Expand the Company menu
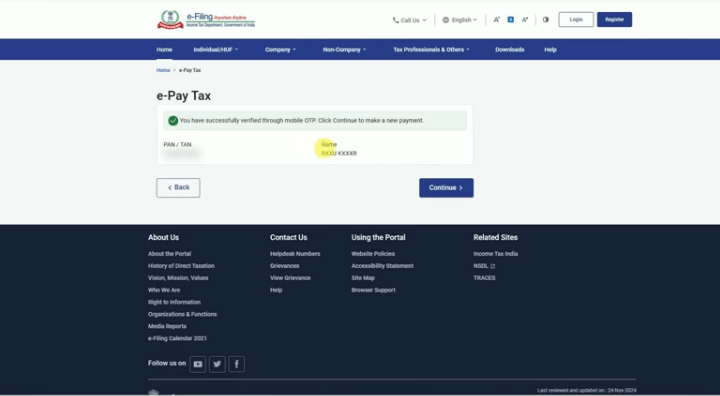Viewport: 720px width, 396px height. pyautogui.click(x=280, y=50)
